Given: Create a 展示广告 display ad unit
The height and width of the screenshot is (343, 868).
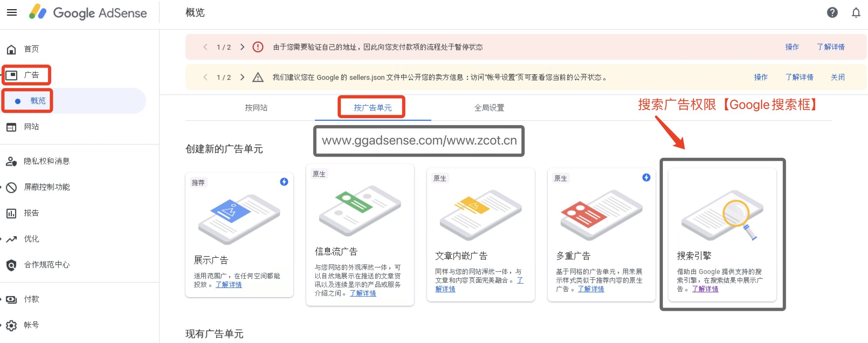Looking at the screenshot, I should click(x=239, y=235).
